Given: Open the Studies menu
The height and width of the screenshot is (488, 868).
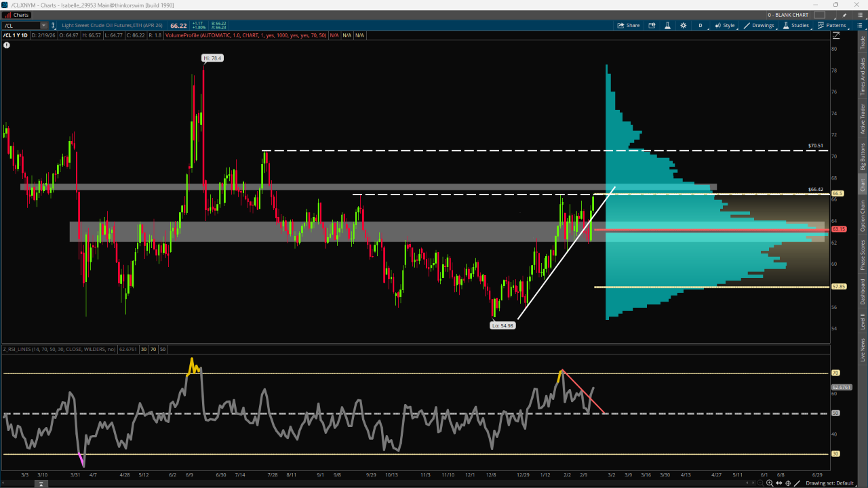Looking at the screenshot, I should coord(796,25).
